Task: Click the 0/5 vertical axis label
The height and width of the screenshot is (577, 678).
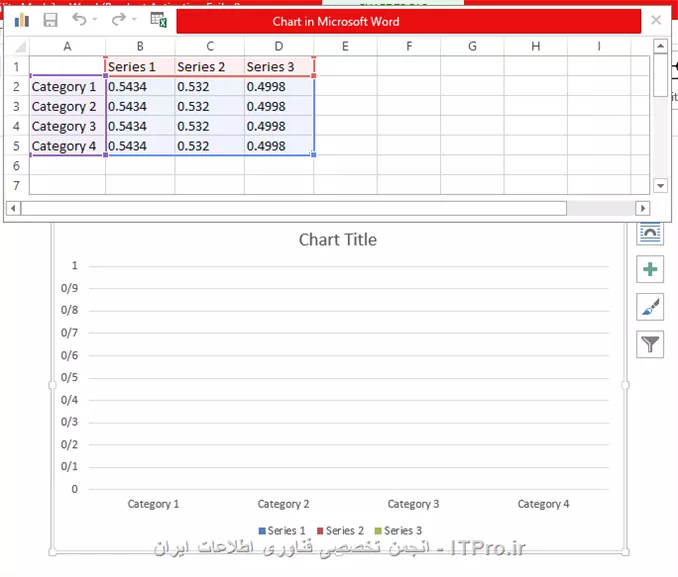Action: [x=69, y=377]
